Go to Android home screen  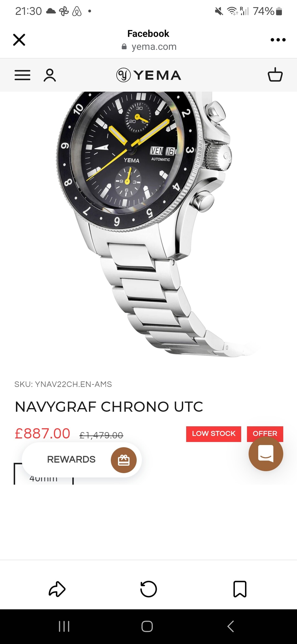coord(147,626)
